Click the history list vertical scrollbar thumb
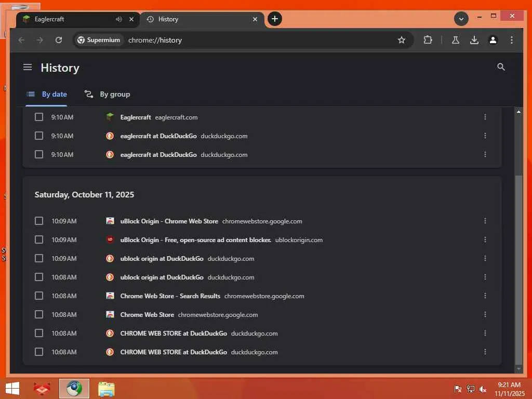Image resolution: width=532 pixels, height=399 pixels. pyautogui.click(x=518, y=270)
